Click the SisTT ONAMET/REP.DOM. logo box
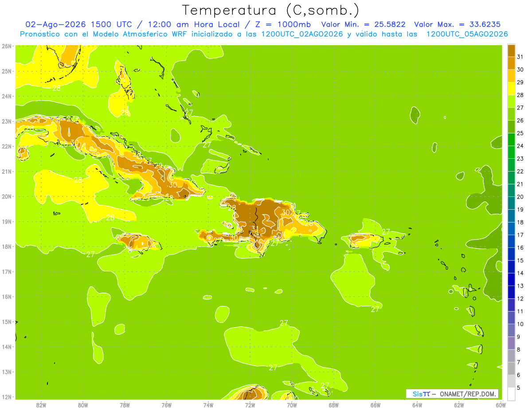Viewport: 532px width, 411px height. tap(452, 394)
